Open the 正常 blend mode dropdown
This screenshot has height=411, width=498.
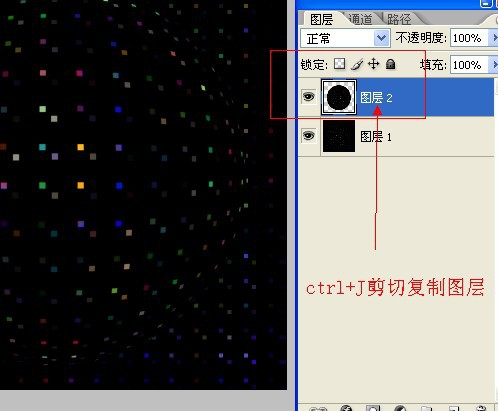tap(345, 38)
